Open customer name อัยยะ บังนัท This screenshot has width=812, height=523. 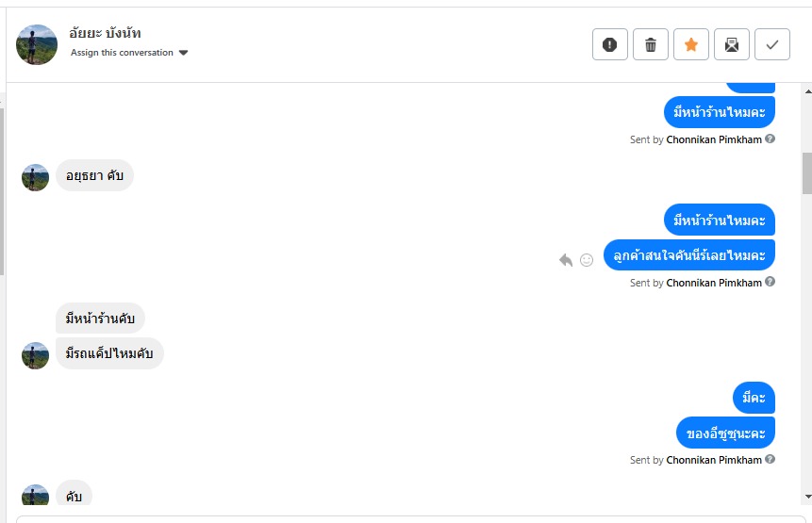click(106, 33)
